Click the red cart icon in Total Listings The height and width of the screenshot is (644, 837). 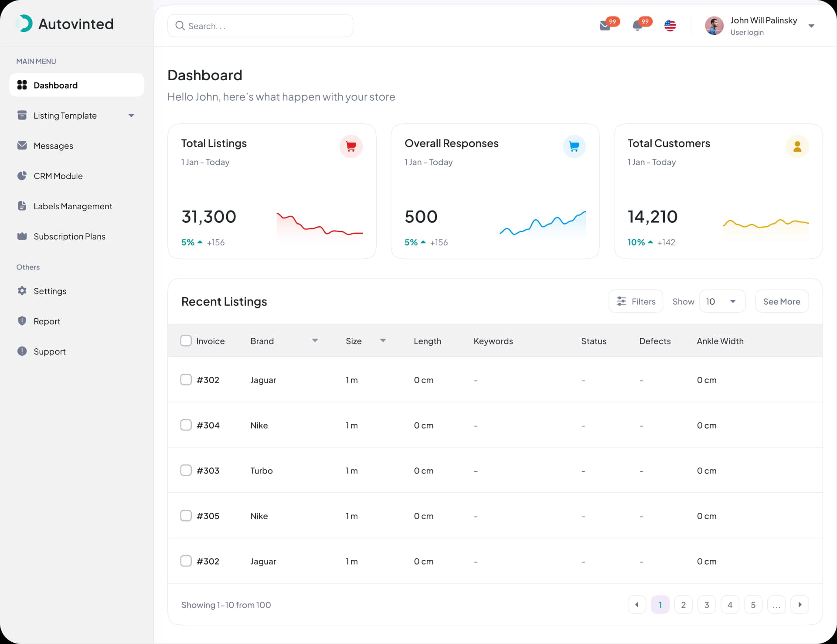pos(351,147)
